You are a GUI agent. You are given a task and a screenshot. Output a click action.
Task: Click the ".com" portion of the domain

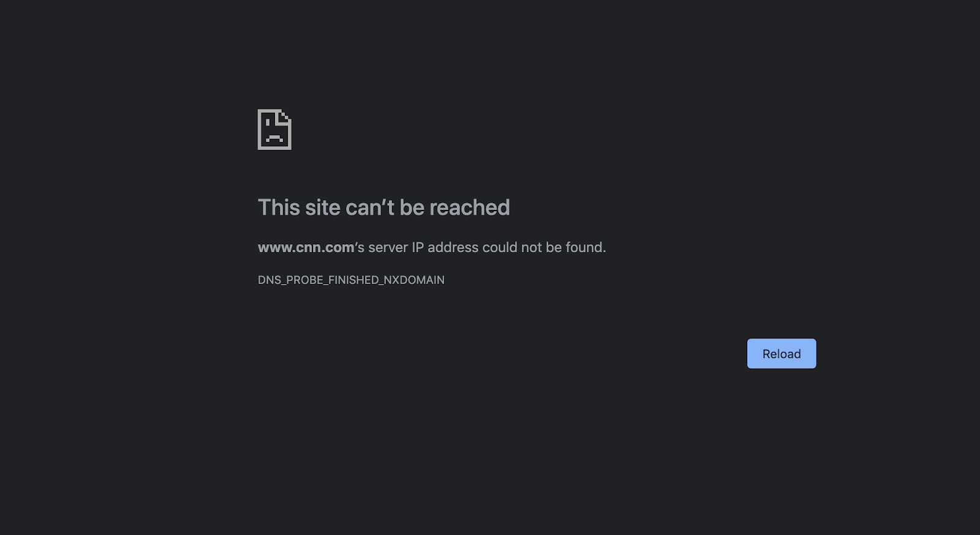339,247
